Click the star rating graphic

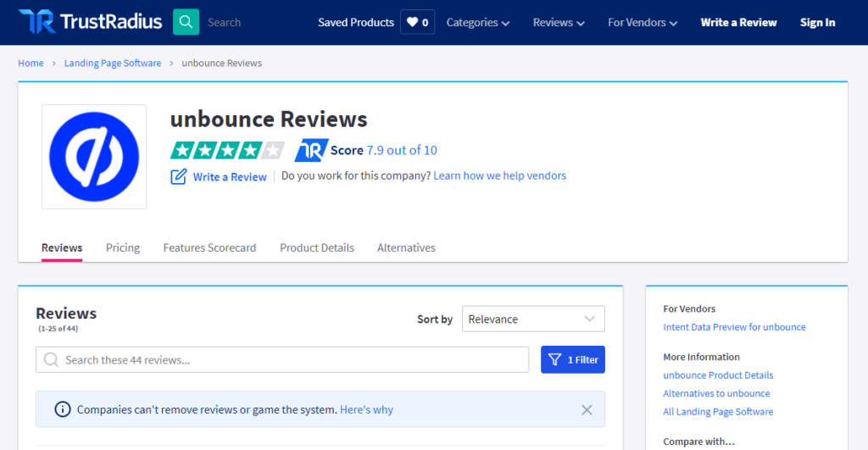pos(227,150)
